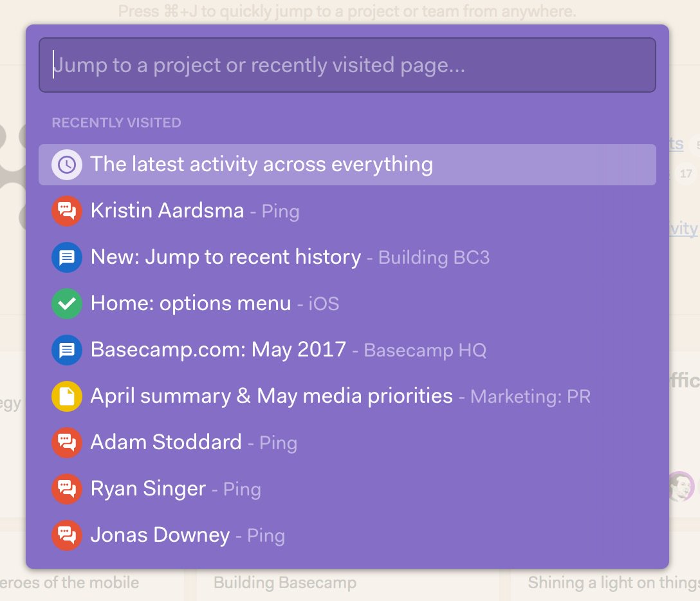
Task: Click the yellow document icon for April summary
Action: point(67,396)
